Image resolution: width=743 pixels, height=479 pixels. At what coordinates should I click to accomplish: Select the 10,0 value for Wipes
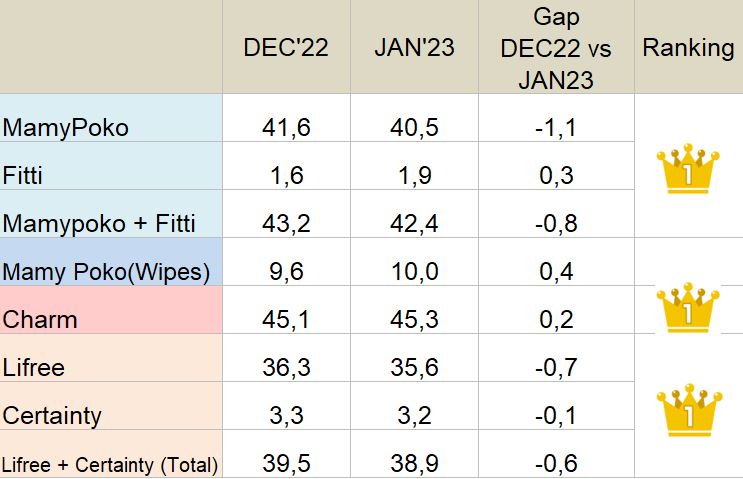coord(414,271)
